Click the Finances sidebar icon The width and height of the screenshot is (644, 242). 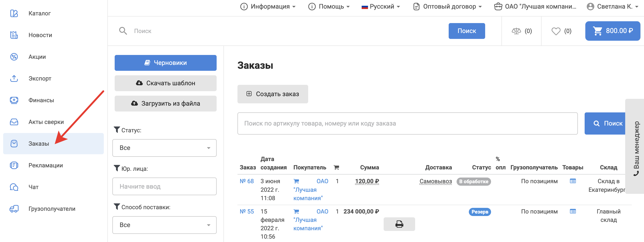[x=14, y=100]
